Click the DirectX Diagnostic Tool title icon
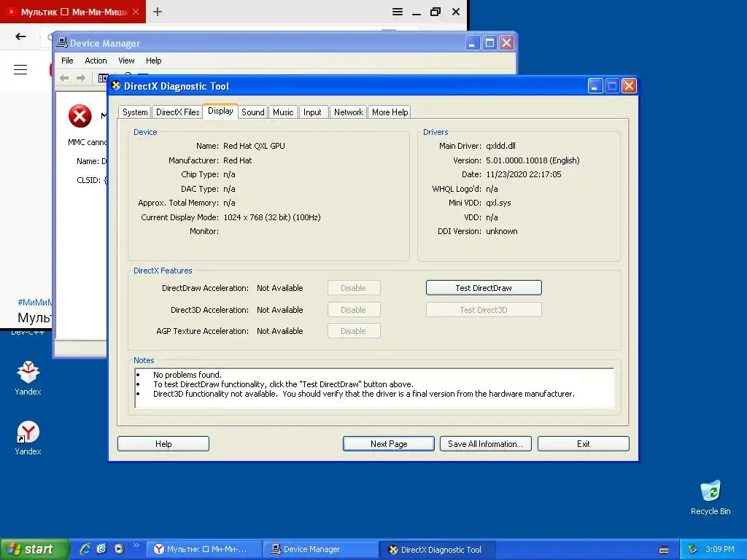 click(x=116, y=86)
